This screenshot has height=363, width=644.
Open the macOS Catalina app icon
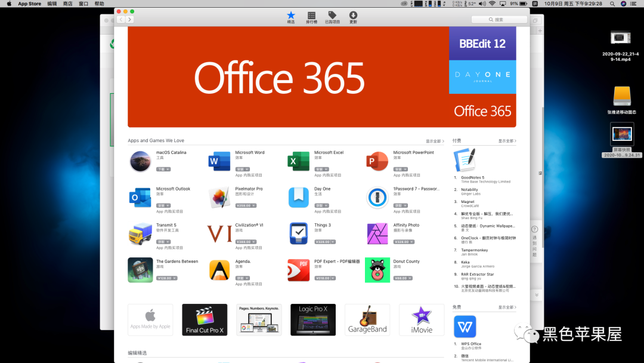140,161
